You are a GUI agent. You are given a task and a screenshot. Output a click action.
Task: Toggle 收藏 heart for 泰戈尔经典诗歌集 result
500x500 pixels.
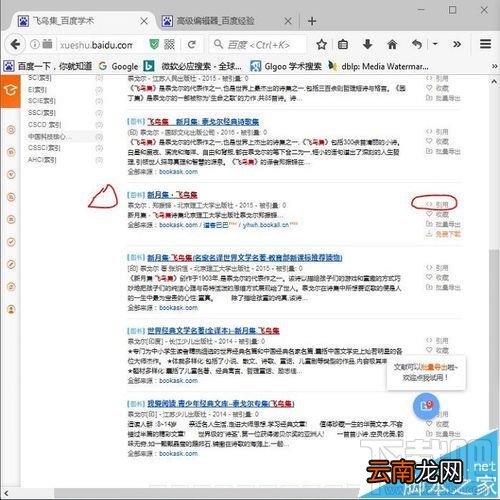437,141
